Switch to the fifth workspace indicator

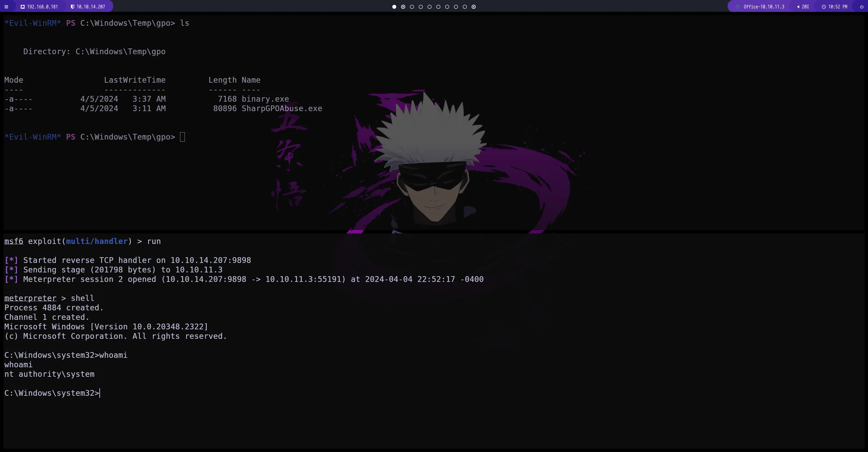(x=429, y=7)
